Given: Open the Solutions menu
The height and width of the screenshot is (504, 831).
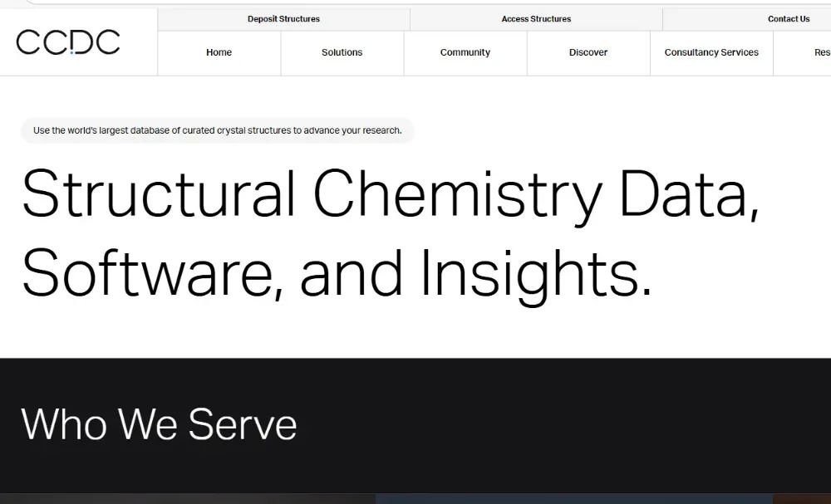Looking at the screenshot, I should click(342, 52).
